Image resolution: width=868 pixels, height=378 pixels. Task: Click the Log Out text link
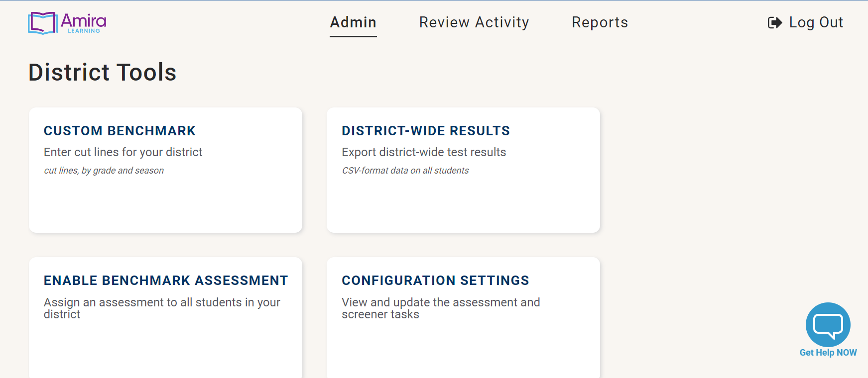pos(816,22)
